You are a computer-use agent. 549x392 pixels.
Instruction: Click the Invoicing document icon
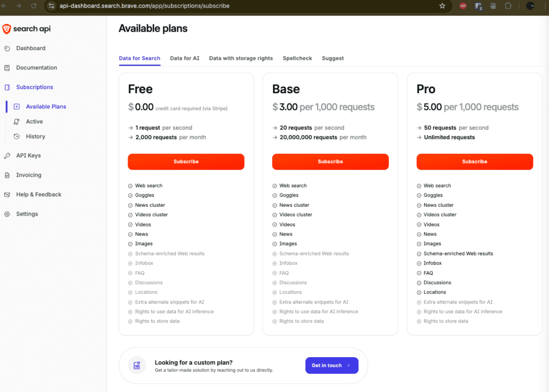click(7, 175)
